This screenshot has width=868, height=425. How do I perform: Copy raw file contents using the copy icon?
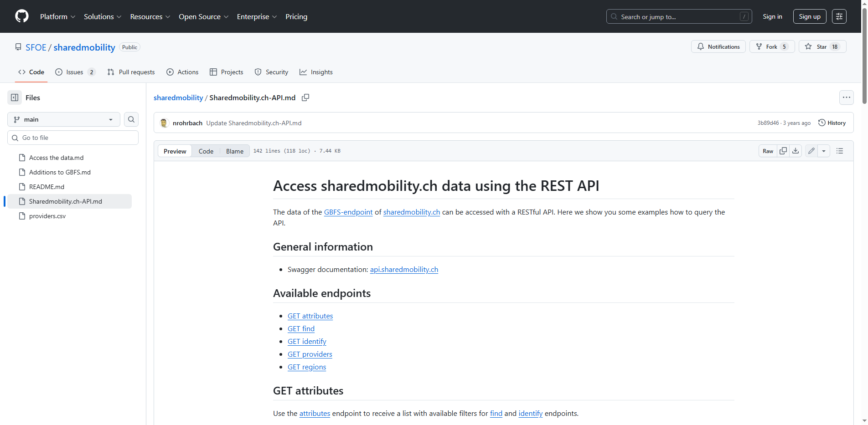pyautogui.click(x=783, y=150)
